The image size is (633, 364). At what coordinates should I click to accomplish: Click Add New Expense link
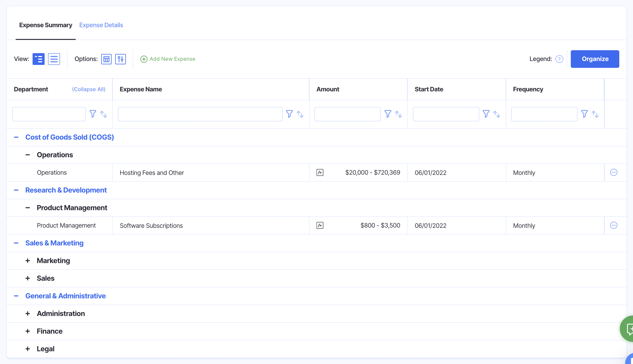[168, 59]
